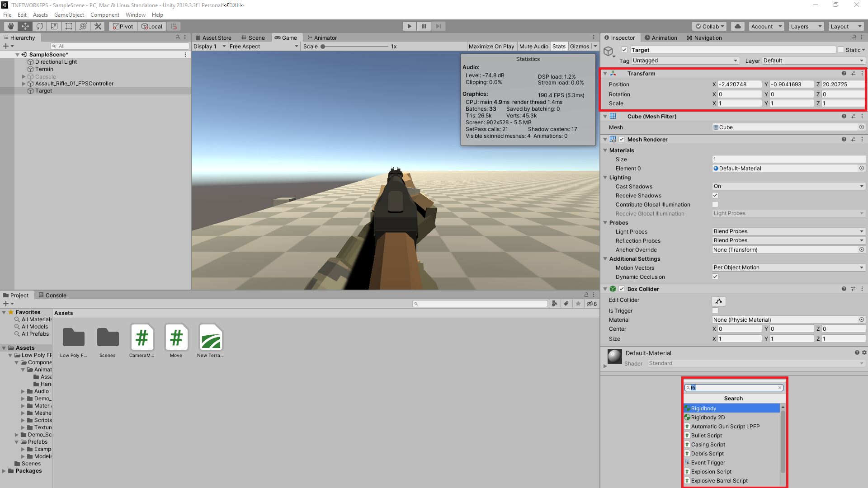Screen dimensions: 868x488
Task: Switch to the Scene tab
Action: pos(254,38)
